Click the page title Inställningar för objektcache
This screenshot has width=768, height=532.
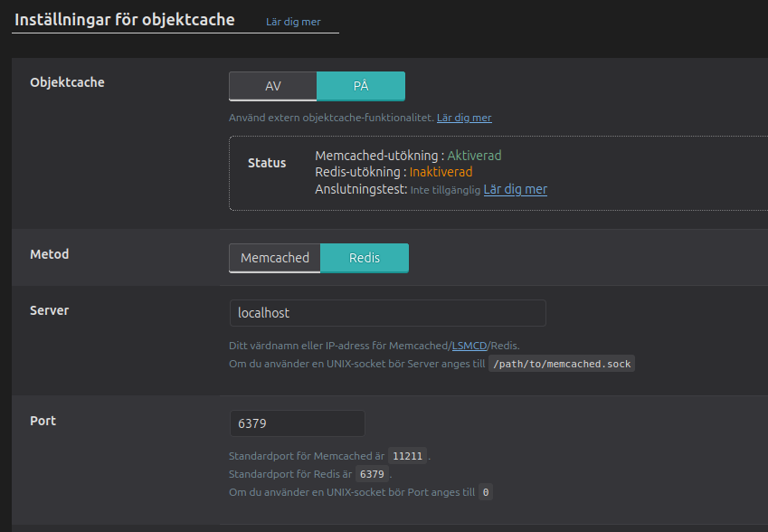[x=123, y=19]
